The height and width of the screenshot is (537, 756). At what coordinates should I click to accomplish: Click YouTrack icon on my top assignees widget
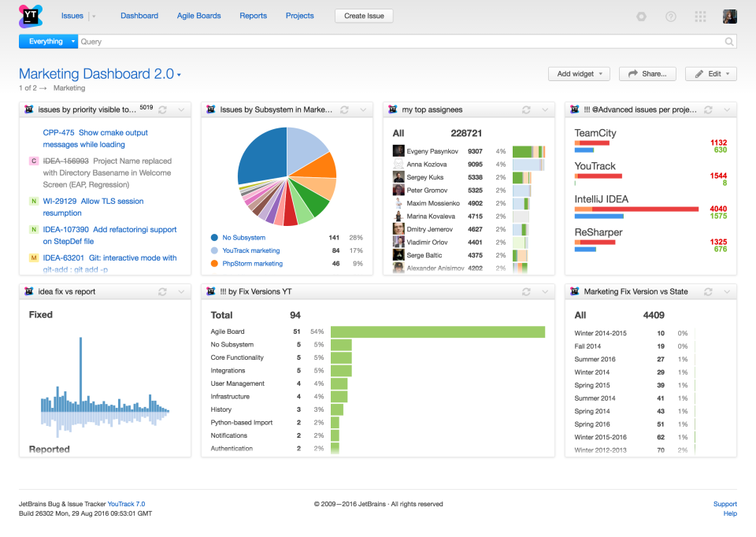pos(393,109)
